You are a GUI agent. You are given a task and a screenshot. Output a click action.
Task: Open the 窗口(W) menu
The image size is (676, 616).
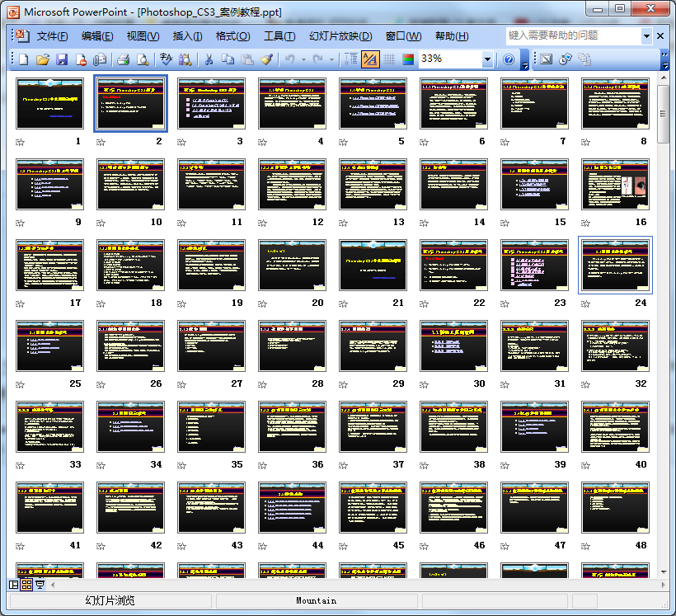pos(403,36)
